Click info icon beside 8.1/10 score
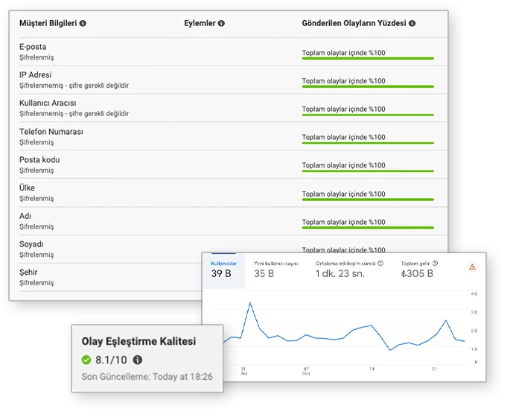This screenshot has width=513, height=420. (138, 360)
